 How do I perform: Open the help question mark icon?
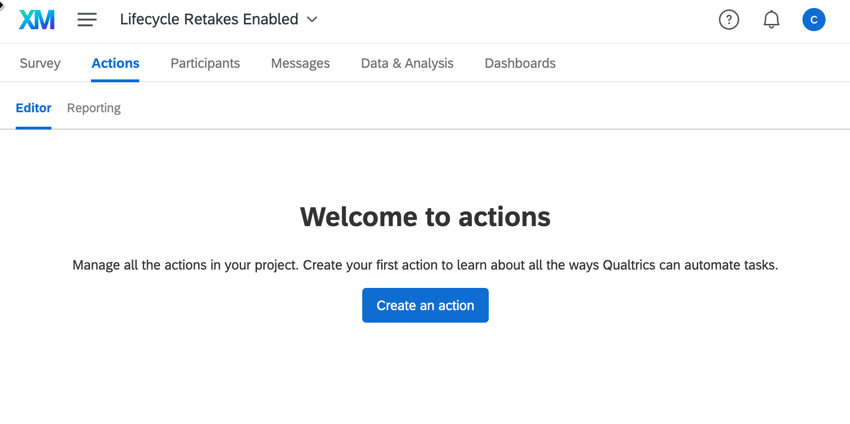click(x=729, y=20)
